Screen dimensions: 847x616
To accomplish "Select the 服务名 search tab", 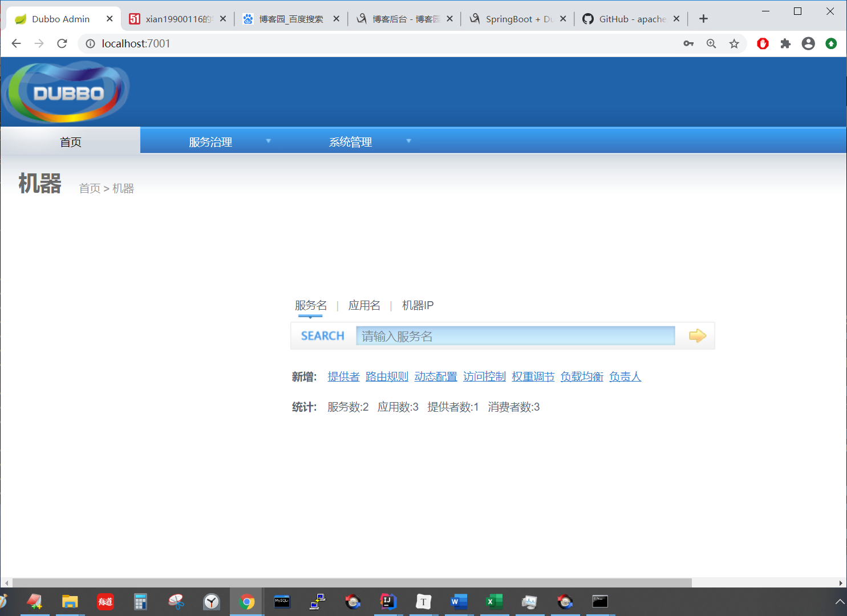I will [x=311, y=306].
